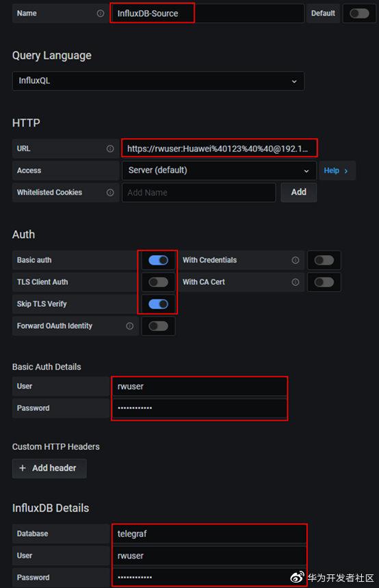Viewport: 379px width, 588px height.
Task: Click the Add button for whitelisted cookies
Action: [299, 192]
